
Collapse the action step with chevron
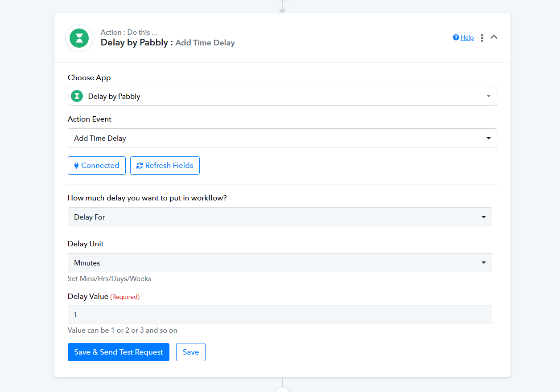(x=494, y=37)
